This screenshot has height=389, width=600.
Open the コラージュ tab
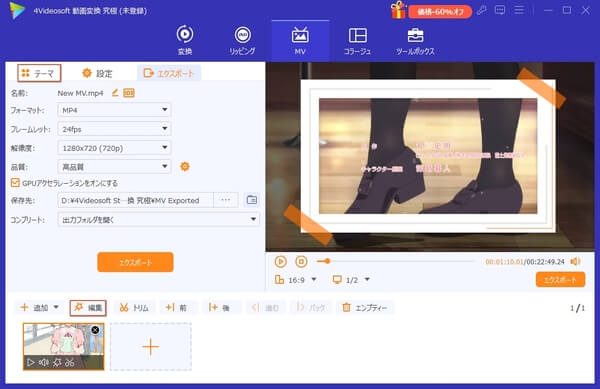click(357, 40)
